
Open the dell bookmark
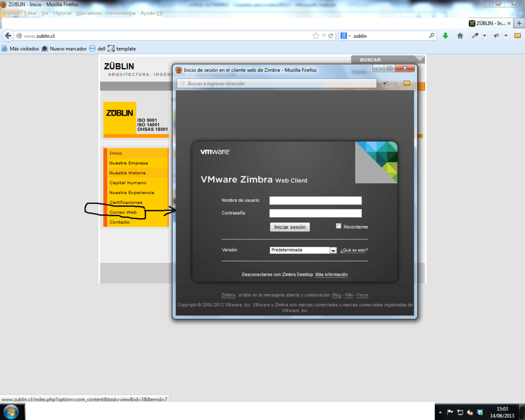97,49
